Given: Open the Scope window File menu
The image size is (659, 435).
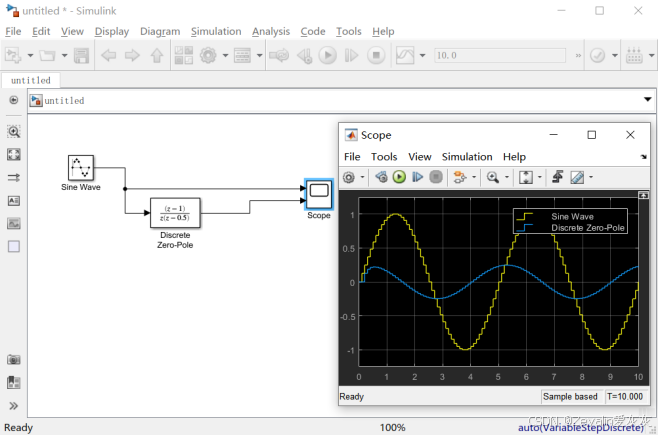Looking at the screenshot, I should tap(352, 157).
